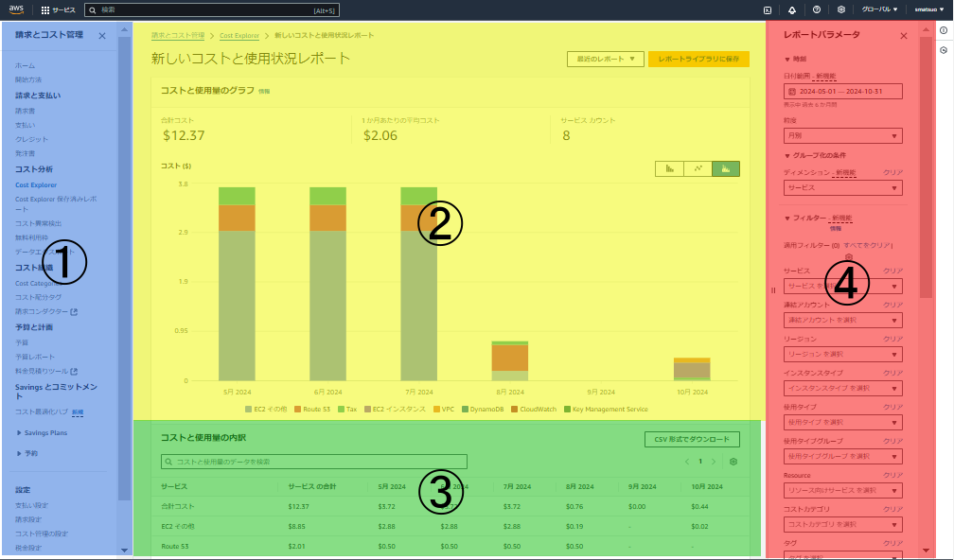Click レポートライブラリに保存 button
954x560 pixels.
click(698, 59)
